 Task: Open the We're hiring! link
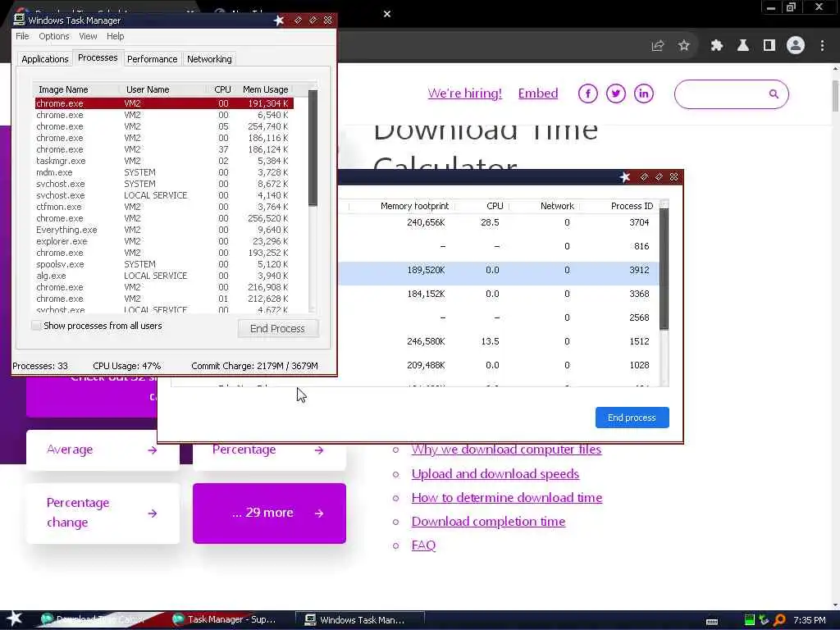(465, 94)
